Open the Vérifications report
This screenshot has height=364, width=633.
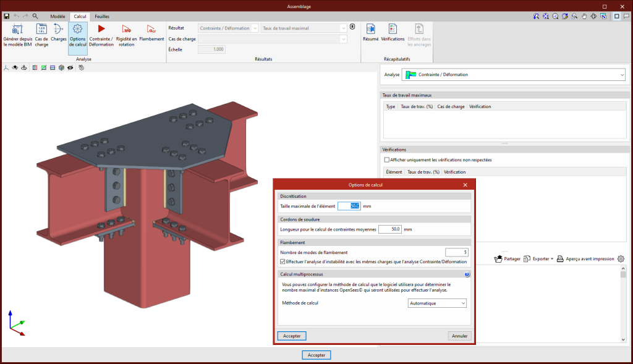pyautogui.click(x=393, y=33)
